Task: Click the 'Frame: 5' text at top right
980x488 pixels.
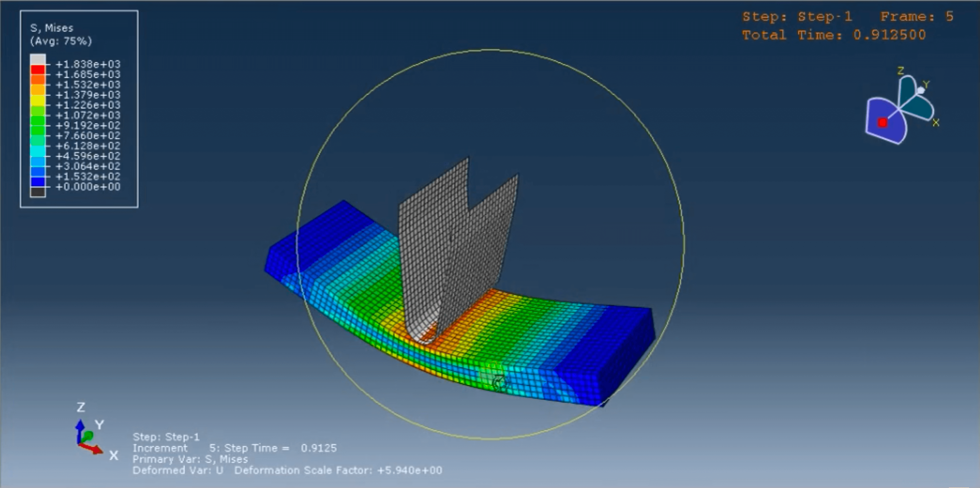Action: (x=916, y=17)
